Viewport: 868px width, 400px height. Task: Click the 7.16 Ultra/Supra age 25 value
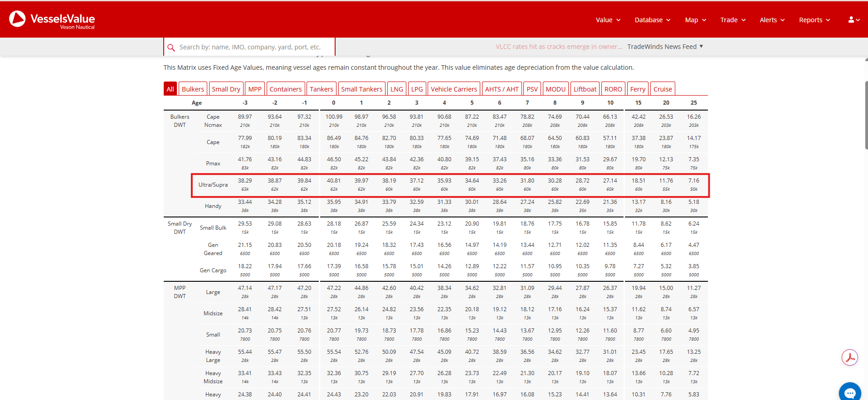(694, 181)
